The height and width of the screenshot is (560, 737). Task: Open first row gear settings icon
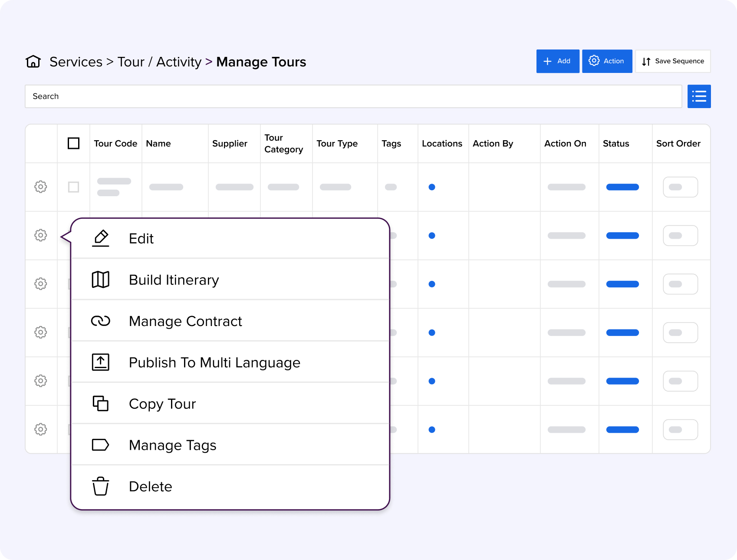pyautogui.click(x=41, y=187)
